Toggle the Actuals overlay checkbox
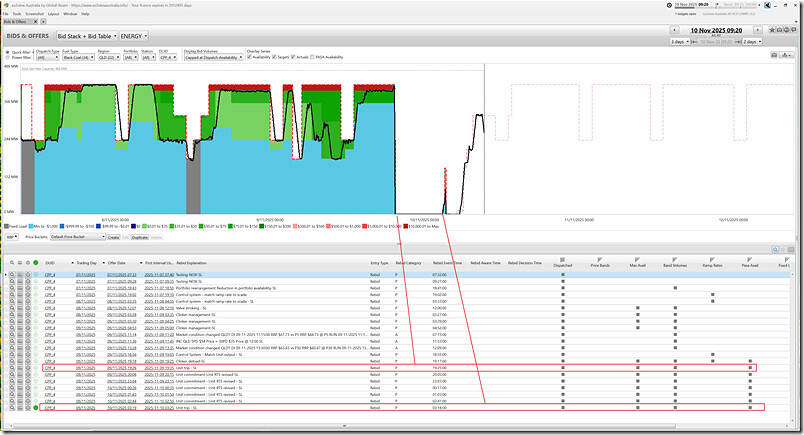 (x=293, y=57)
